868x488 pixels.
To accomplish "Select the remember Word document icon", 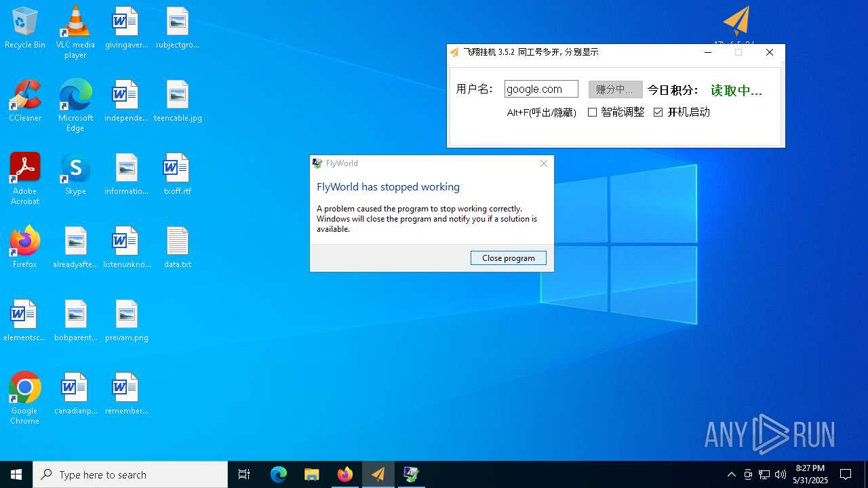I will [x=126, y=394].
